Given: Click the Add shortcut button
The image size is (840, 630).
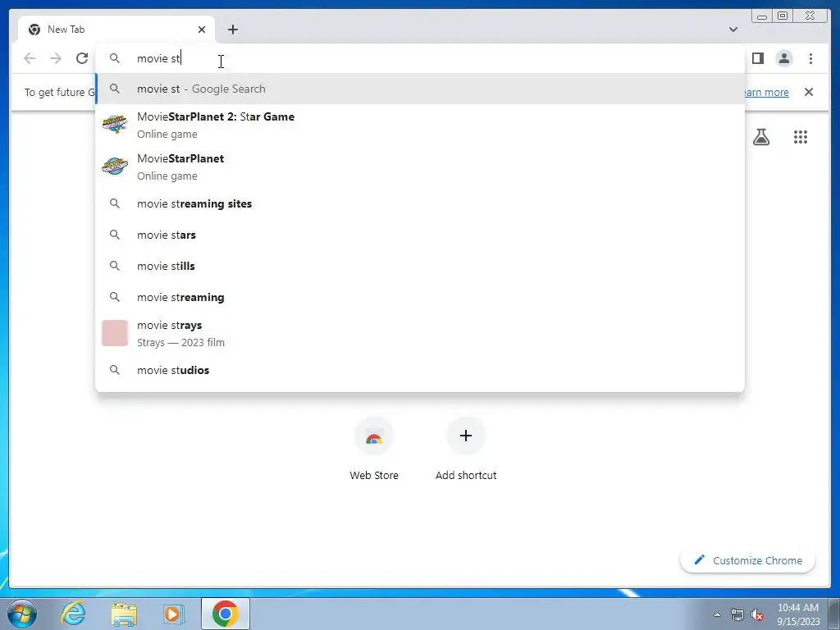Looking at the screenshot, I should 466,450.
